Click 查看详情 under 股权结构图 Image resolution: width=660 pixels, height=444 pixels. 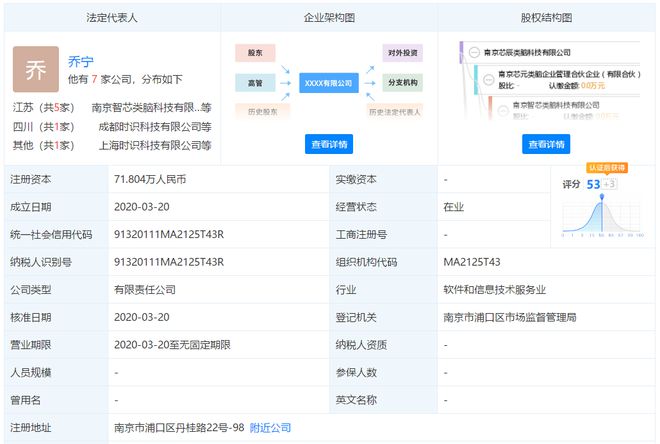[546, 144]
